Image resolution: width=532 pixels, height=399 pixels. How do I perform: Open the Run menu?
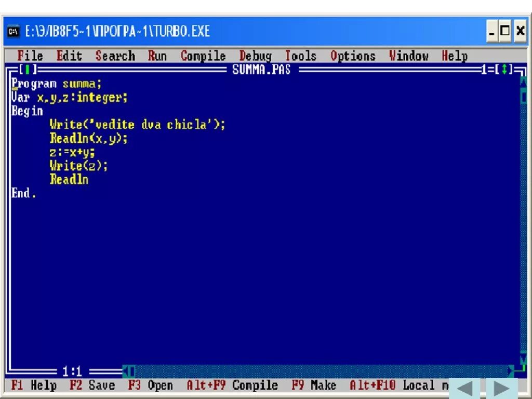pyautogui.click(x=157, y=56)
